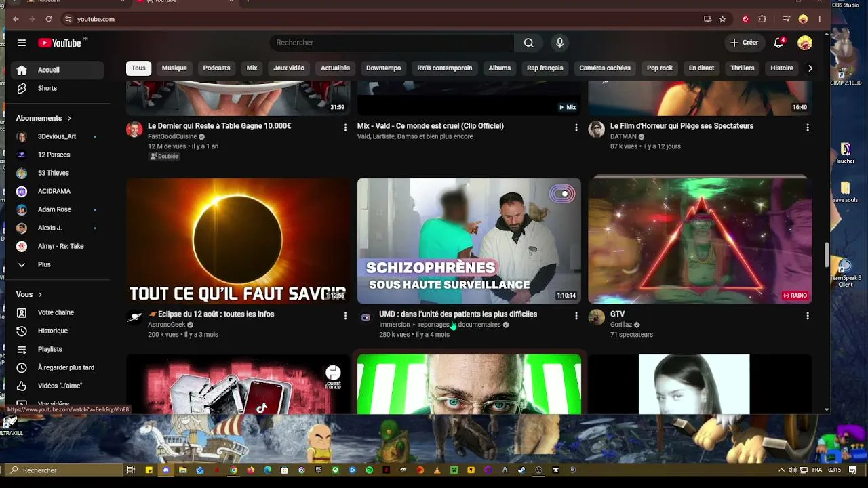Image resolution: width=868 pixels, height=488 pixels.
Task: Click the YouTube page vertical scrollbar
Action: 827,255
